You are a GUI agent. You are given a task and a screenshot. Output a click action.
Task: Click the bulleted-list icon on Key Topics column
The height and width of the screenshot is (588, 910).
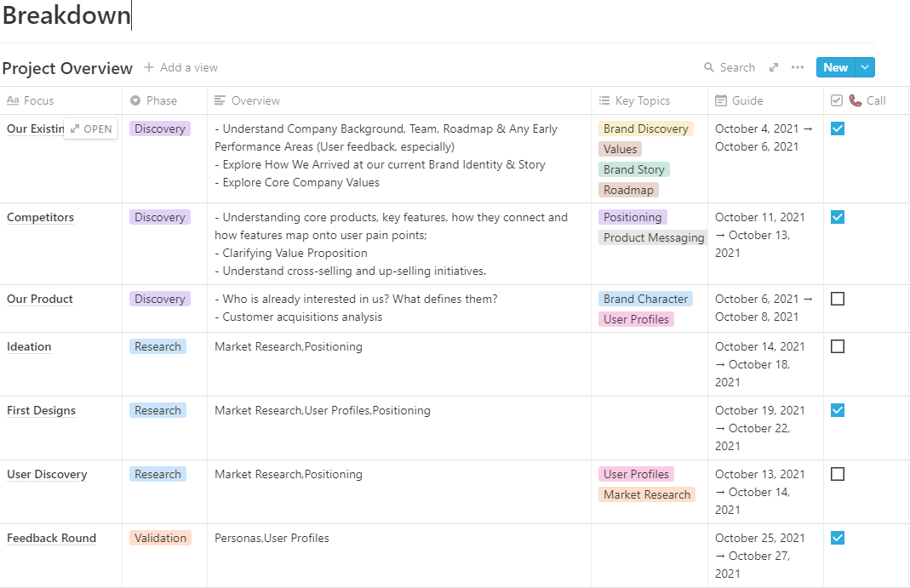pos(604,100)
